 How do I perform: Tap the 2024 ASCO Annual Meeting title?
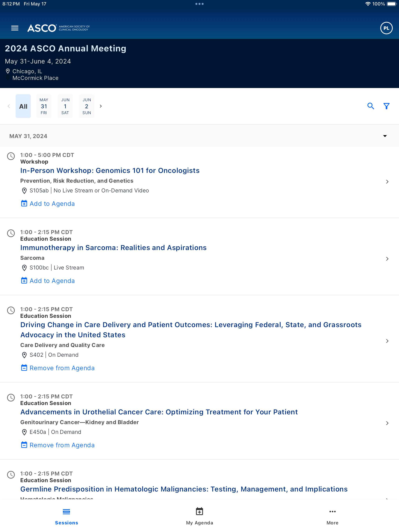65,48
